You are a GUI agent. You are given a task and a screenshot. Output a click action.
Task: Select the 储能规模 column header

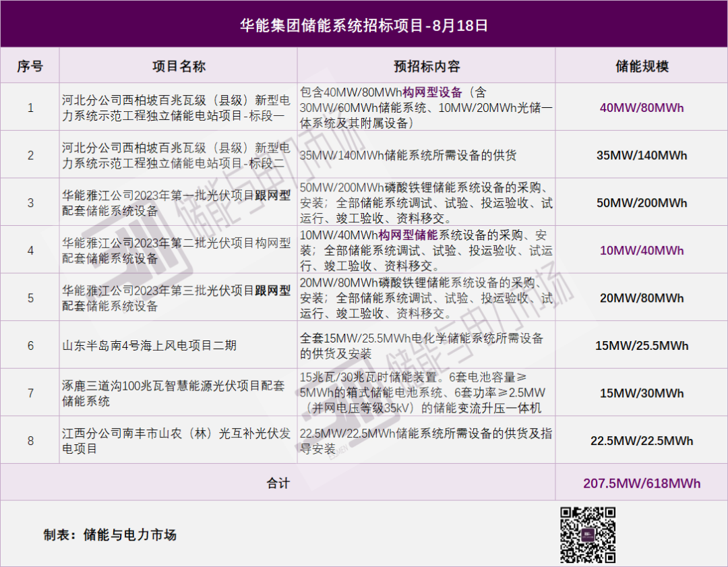tap(641, 66)
